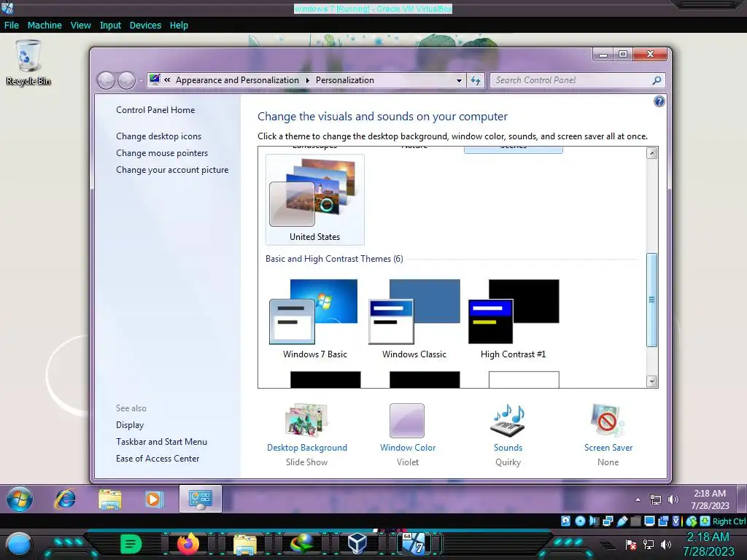This screenshot has width=747, height=560.
Task: Open Change mouse pointers link
Action: [x=162, y=153]
